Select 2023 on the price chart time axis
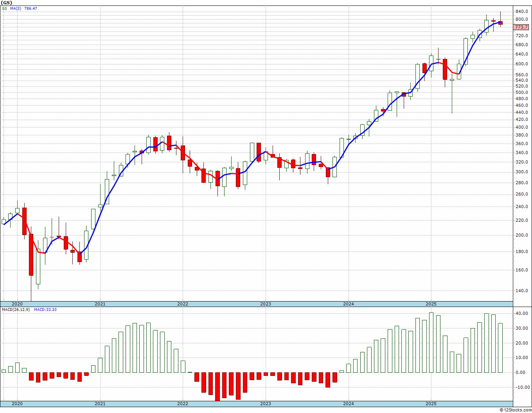 tap(265, 304)
